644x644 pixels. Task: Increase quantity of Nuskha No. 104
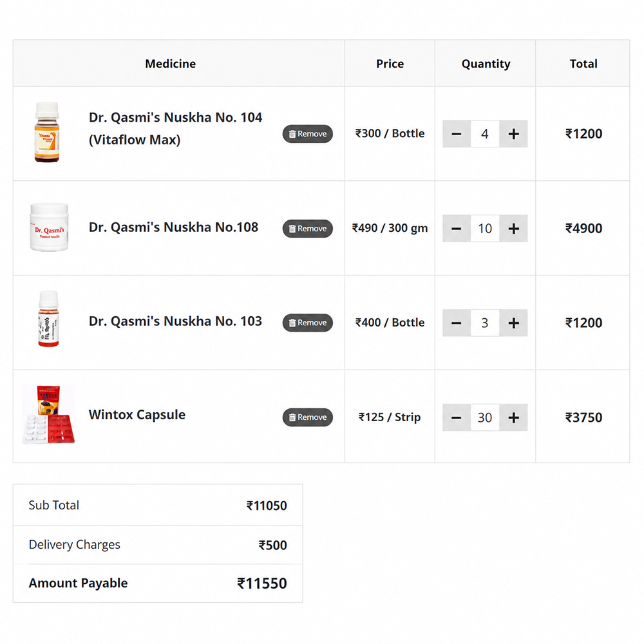[513, 134]
